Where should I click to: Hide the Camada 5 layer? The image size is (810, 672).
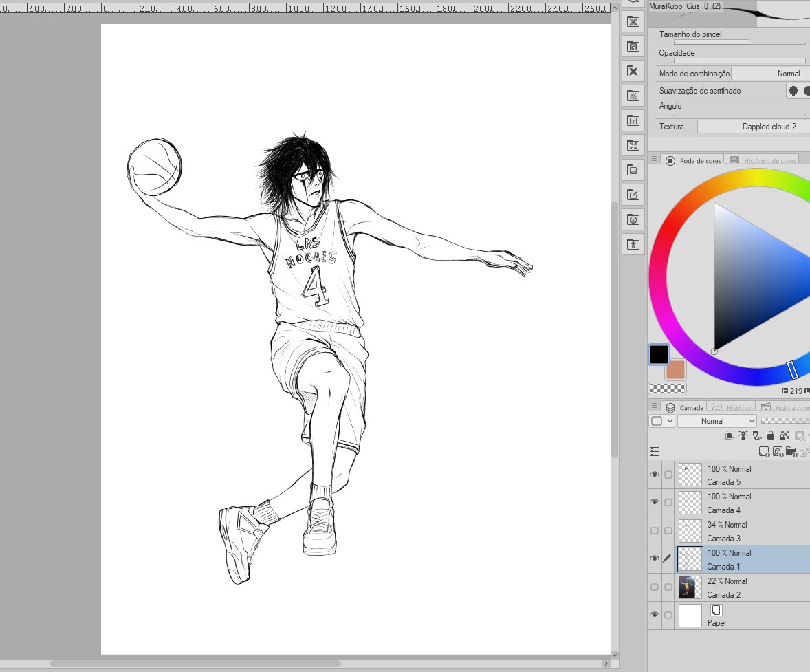click(x=655, y=475)
